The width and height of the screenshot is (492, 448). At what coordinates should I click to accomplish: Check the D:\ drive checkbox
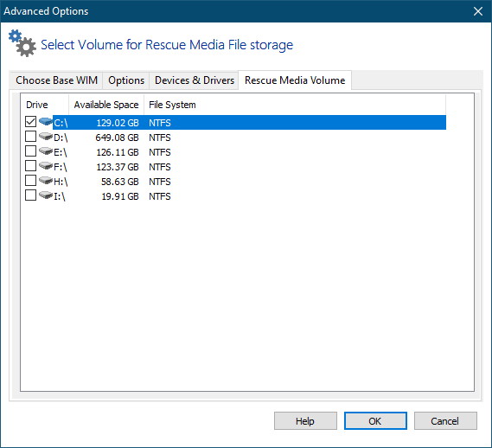tap(30, 137)
